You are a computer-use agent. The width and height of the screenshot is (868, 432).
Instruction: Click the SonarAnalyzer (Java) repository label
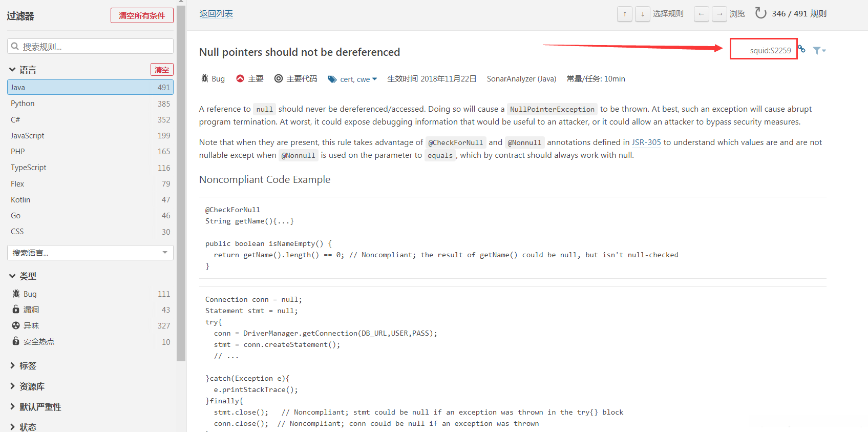[521, 79]
